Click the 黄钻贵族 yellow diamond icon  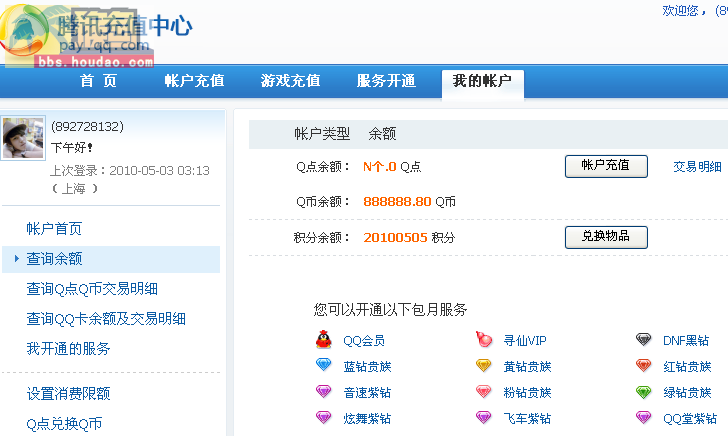pos(483,365)
